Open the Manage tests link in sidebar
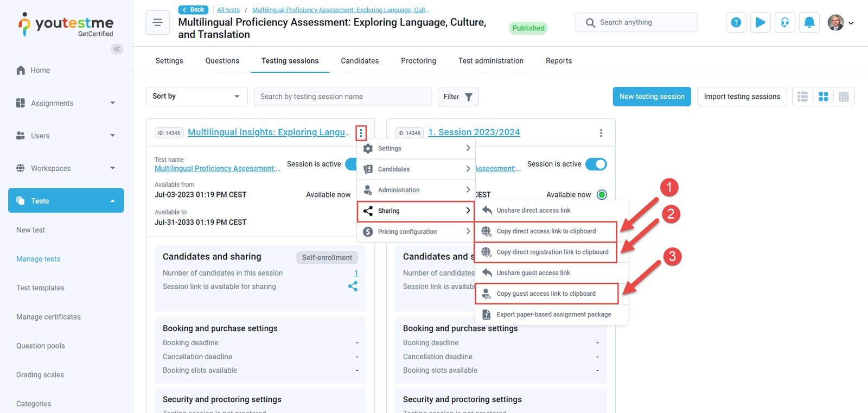 pos(39,259)
